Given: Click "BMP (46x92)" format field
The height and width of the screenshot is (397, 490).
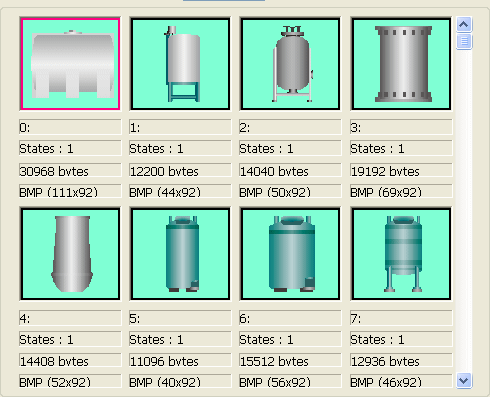Looking at the screenshot, I should (401, 381).
